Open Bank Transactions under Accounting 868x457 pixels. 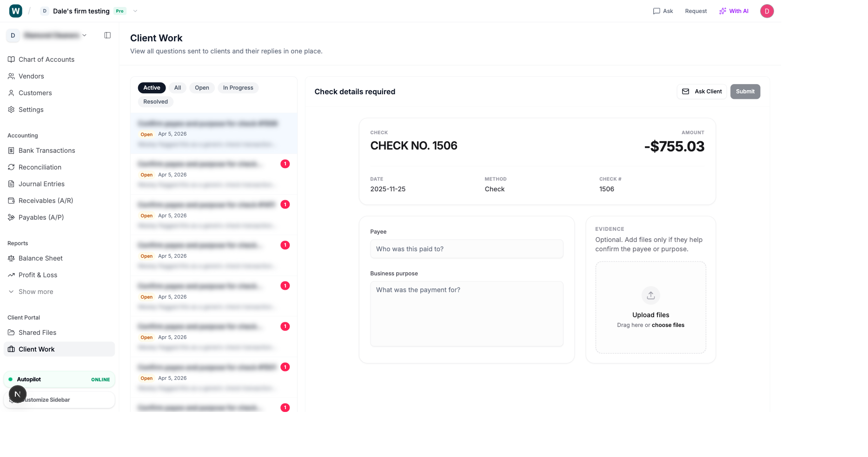pos(46,150)
